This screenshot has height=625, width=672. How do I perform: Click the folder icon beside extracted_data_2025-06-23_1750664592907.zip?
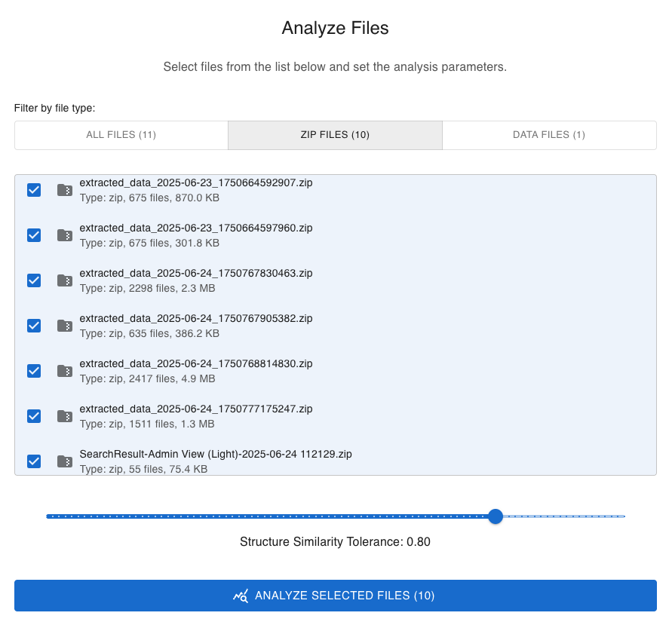[64, 190]
